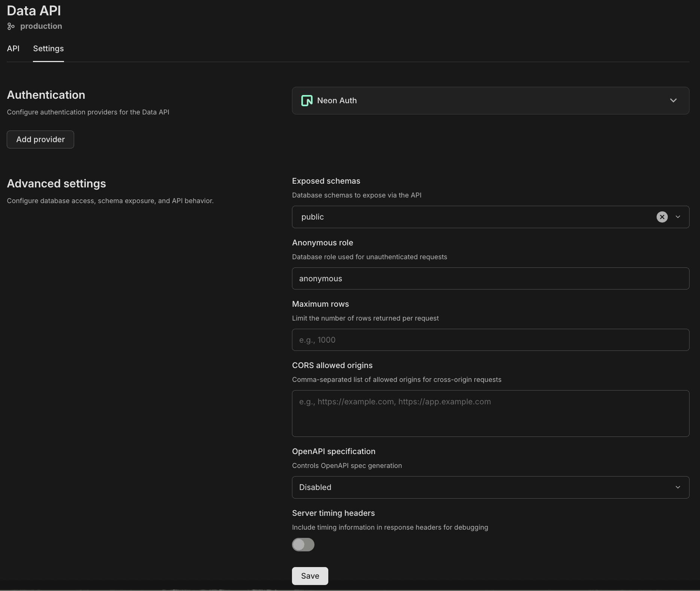
Task: Click the branch icon beside production
Action: pyautogui.click(x=11, y=26)
